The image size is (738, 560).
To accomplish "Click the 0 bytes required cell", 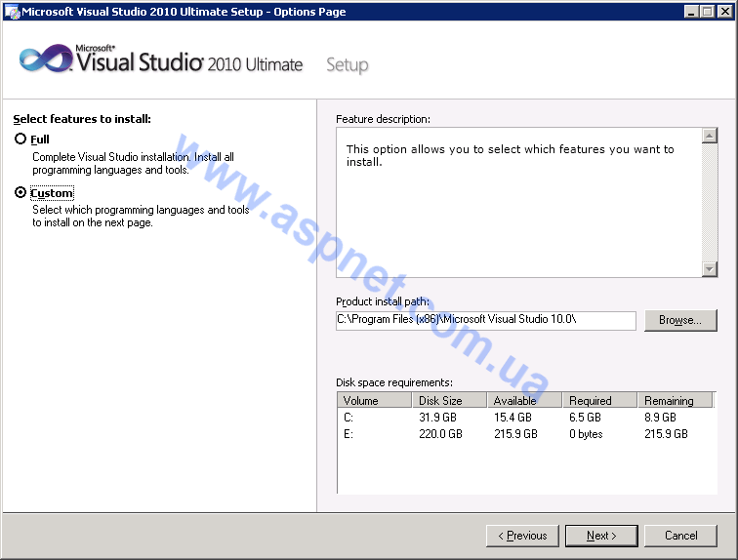I will [586, 434].
